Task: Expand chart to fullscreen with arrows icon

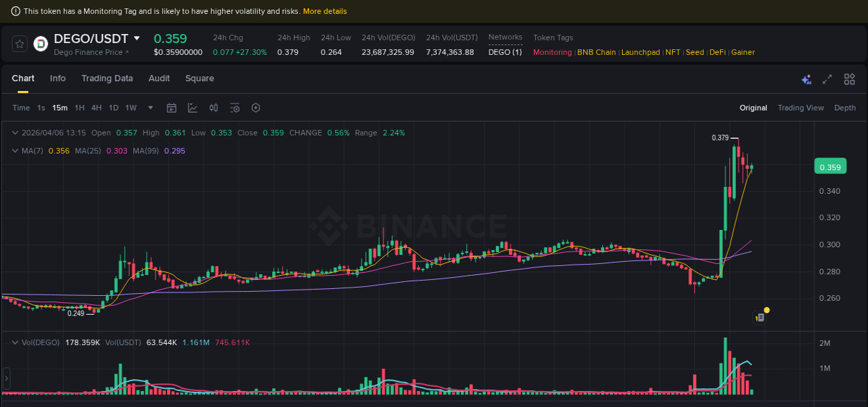Action: click(827, 79)
